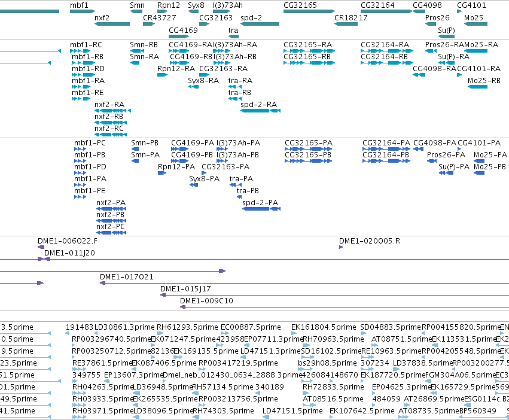This screenshot has width=509, height=420.
Task: Select protein tra-PB glyph
Action: 239,196
